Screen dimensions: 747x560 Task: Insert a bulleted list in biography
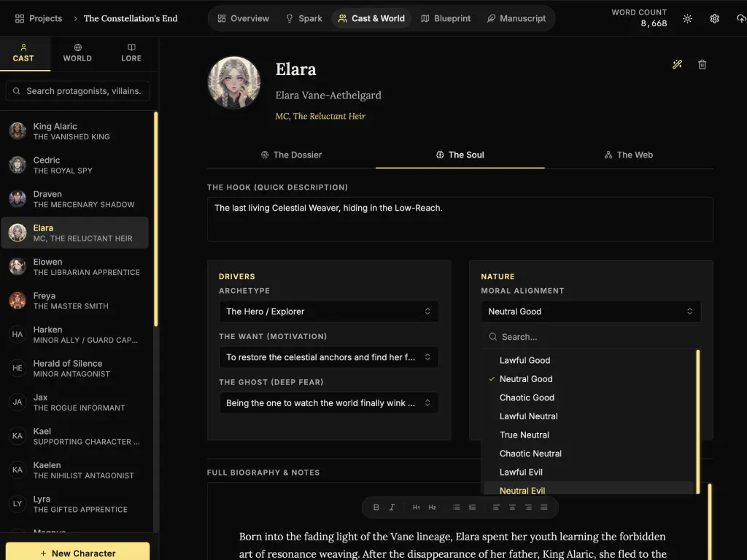coord(456,507)
